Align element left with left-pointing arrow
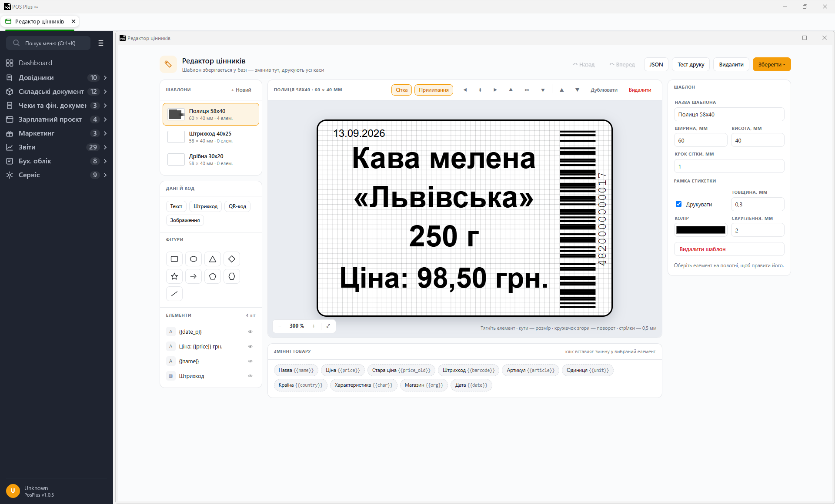Screen dimensions: 835x504 pos(465,90)
